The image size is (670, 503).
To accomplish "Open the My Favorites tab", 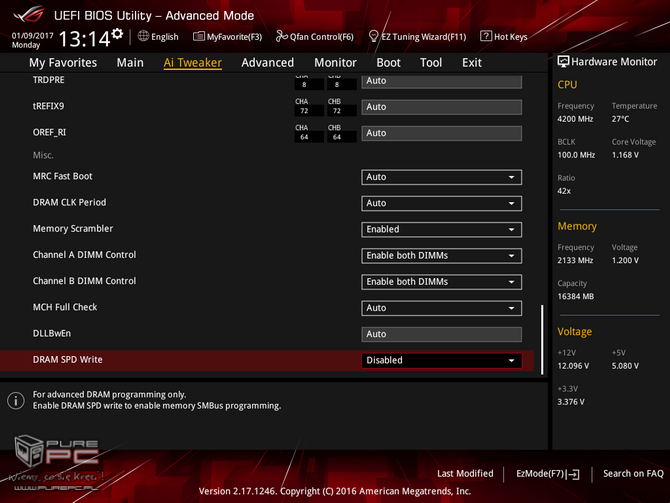I will (63, 63).
